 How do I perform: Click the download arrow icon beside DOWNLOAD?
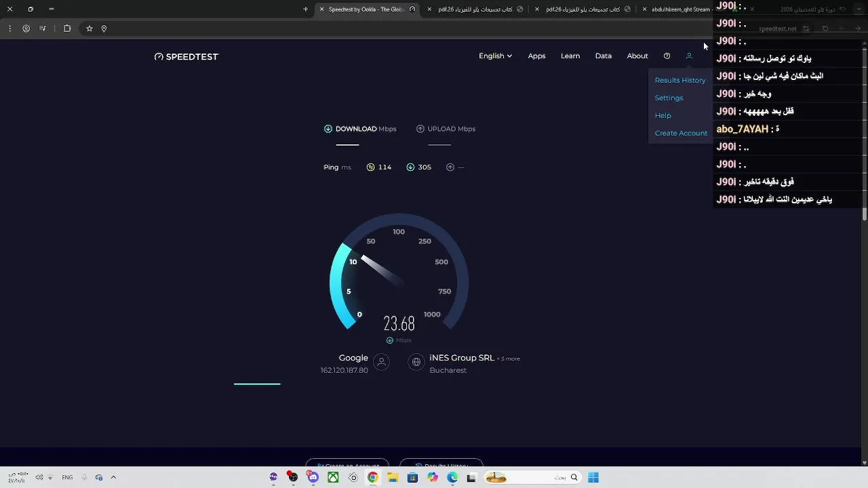(x=328, y=129)
